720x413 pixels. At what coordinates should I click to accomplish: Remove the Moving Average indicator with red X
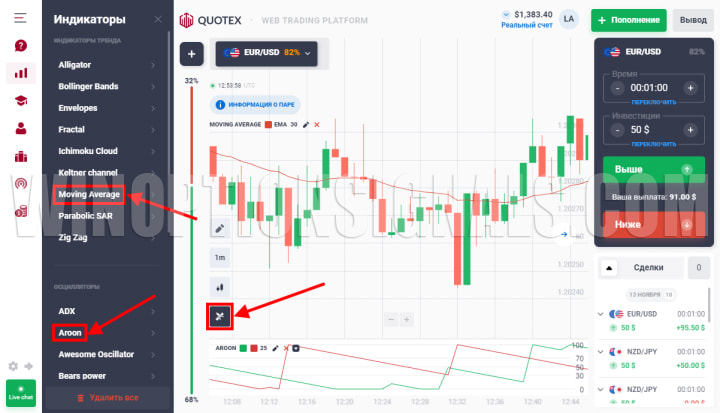coord(317,124)
